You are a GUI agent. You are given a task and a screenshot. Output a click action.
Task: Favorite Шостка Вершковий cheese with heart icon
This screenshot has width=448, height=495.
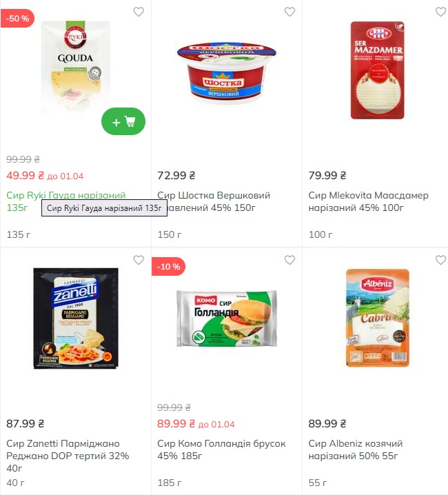click(x=289, y=12)
